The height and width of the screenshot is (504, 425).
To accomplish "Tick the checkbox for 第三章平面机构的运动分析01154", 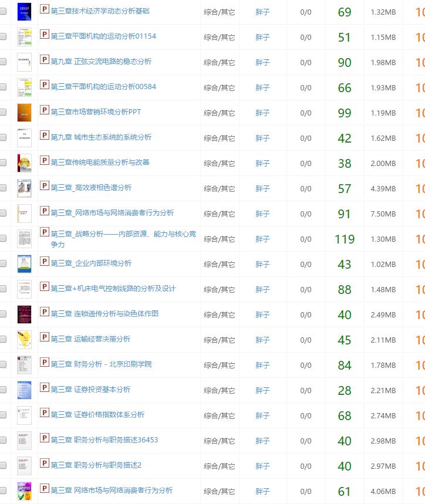I will (x=4, y=37).
